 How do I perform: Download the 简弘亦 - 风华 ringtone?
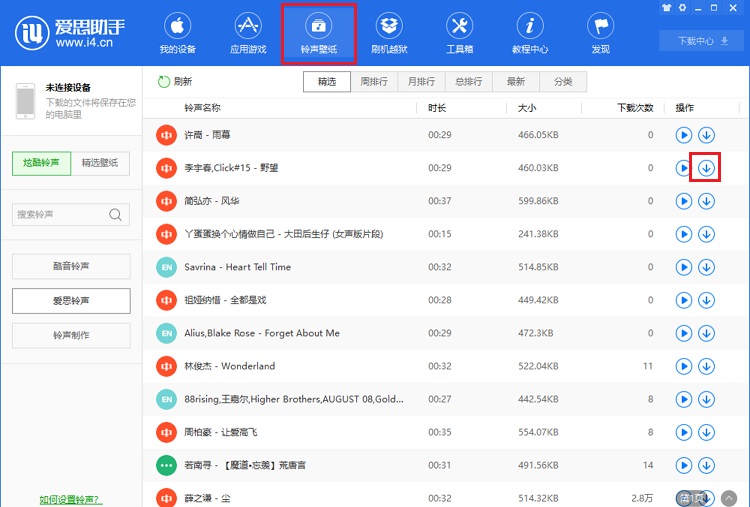(x=706, y=201)
